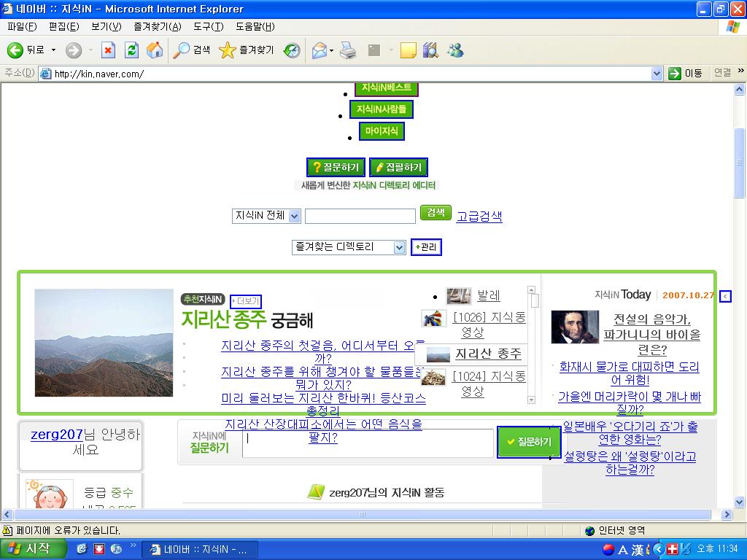Switch to the 마이지식 tab
747x560 pixels.
(382, 131)
